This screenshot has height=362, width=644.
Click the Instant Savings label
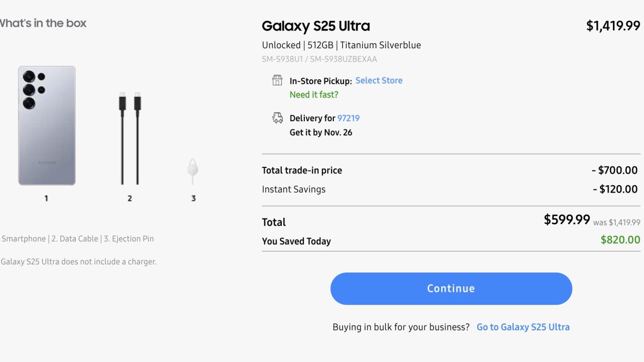[294, 189]
